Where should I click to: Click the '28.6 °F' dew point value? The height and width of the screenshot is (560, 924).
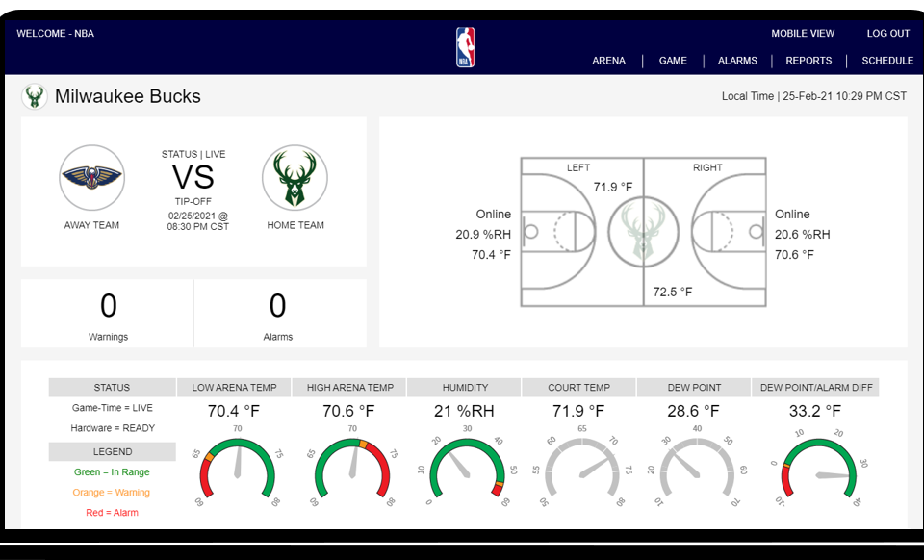[694, 411]
